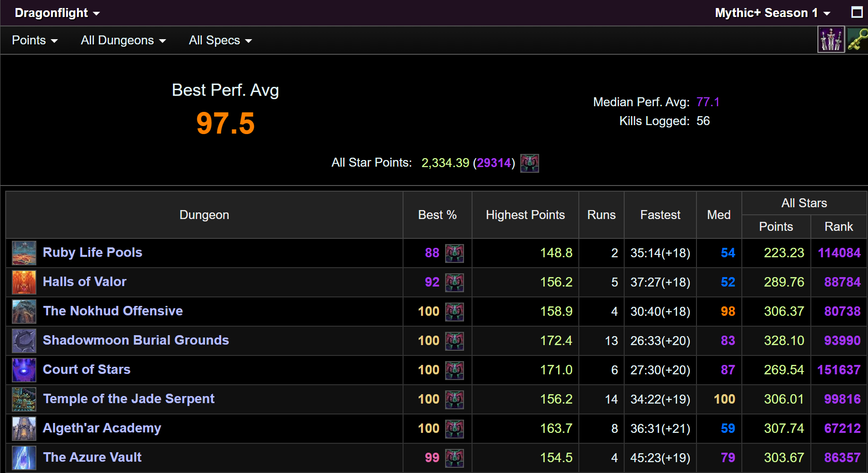868x473 pixels.
Task: Click Median Perf. Avg value 77.1
Action: (708, 102)
